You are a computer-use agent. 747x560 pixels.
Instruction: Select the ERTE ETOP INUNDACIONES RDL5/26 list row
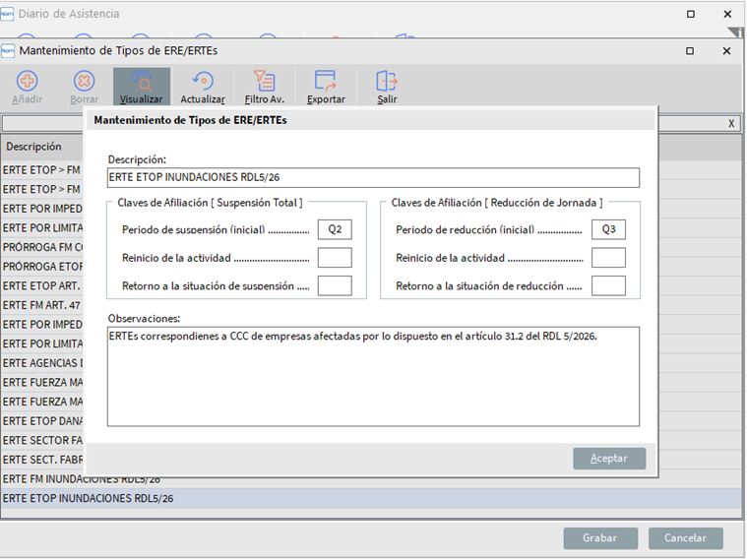[89, 499]
